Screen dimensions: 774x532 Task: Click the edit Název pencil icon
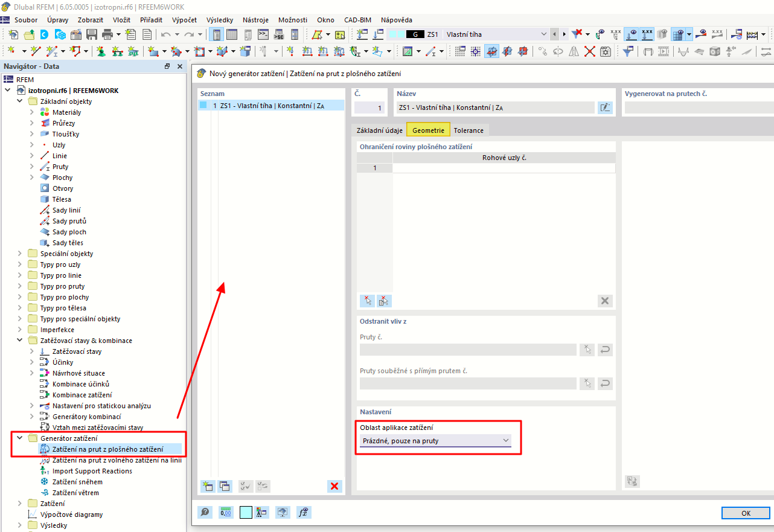(605, 107)
